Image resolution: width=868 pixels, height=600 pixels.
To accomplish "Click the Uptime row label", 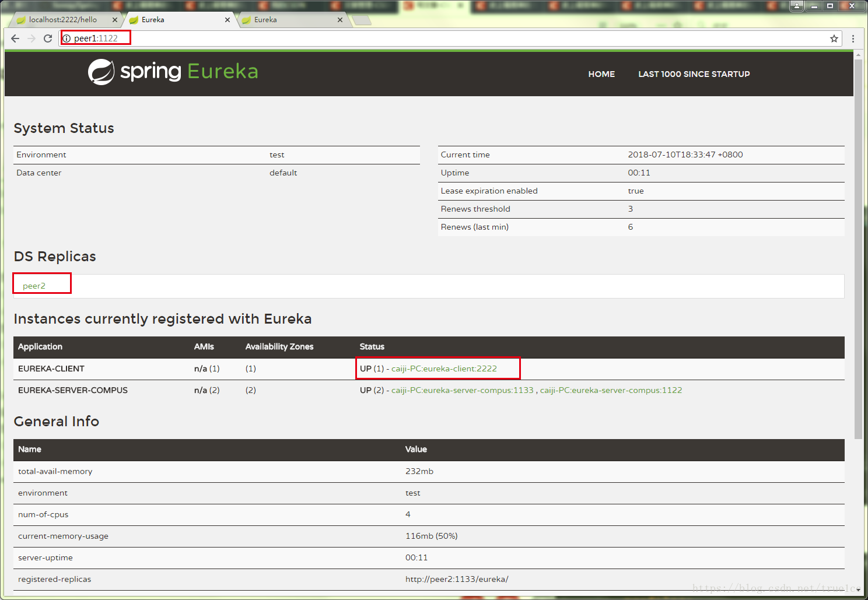I will [455, 173].
